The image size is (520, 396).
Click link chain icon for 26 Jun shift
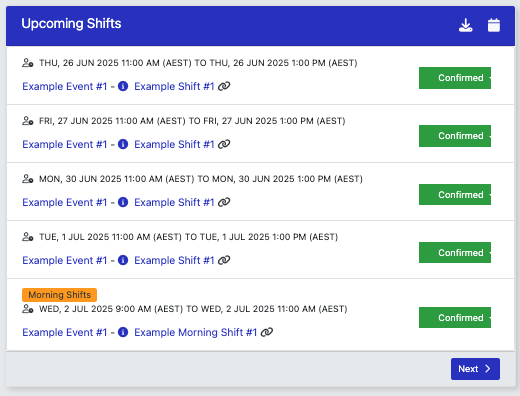click(224, 86)
